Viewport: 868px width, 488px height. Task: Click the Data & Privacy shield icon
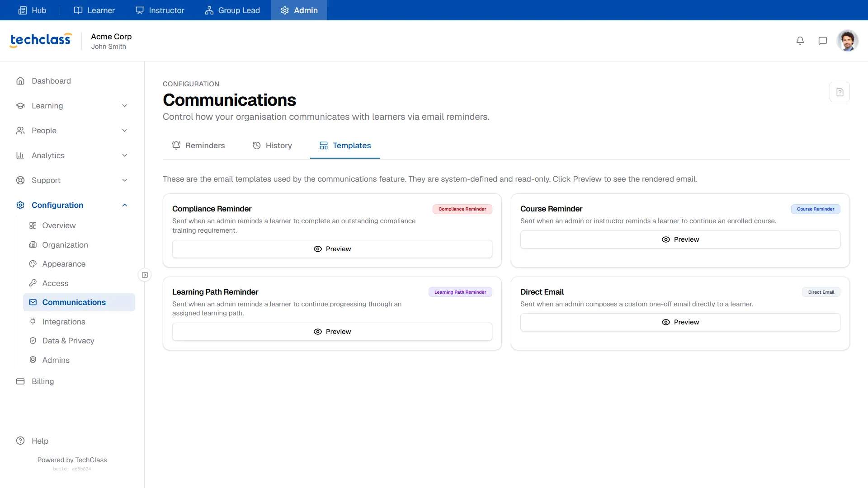(x=33, y=341)
